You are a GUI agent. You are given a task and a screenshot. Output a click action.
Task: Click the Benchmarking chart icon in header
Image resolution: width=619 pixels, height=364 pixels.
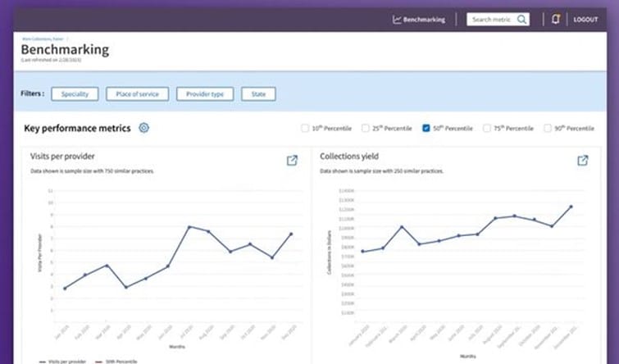point(397,20)
